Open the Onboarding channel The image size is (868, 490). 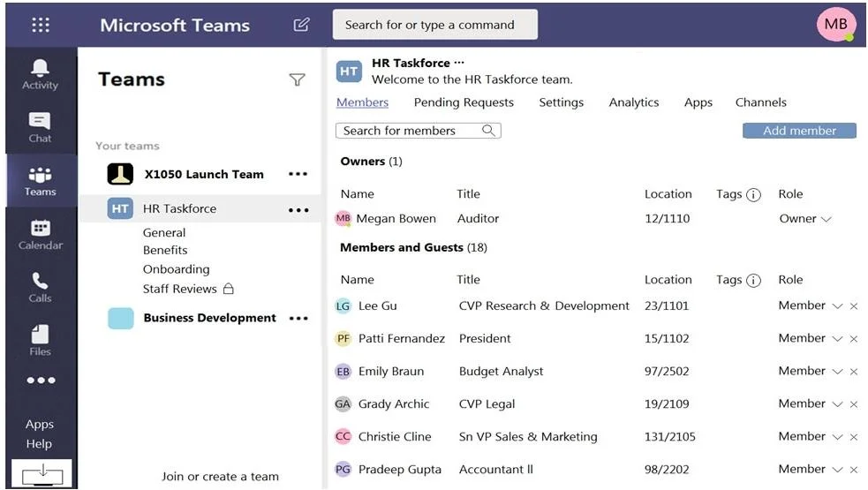coord(176,269)
